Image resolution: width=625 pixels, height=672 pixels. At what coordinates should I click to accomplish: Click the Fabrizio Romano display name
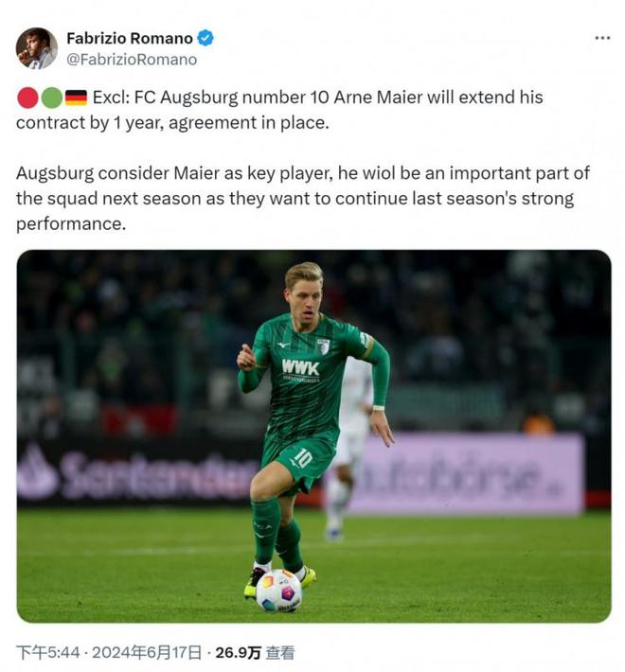click(130, 38)
